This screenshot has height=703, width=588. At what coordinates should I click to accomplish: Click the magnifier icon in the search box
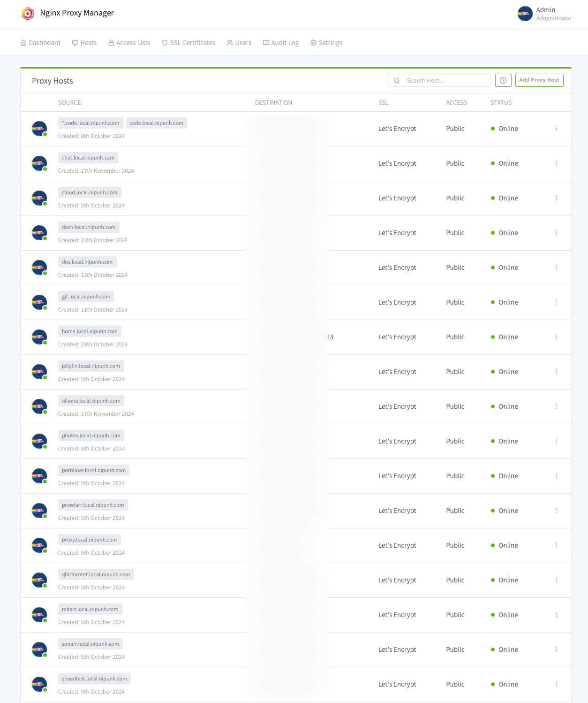coord(396,80)
